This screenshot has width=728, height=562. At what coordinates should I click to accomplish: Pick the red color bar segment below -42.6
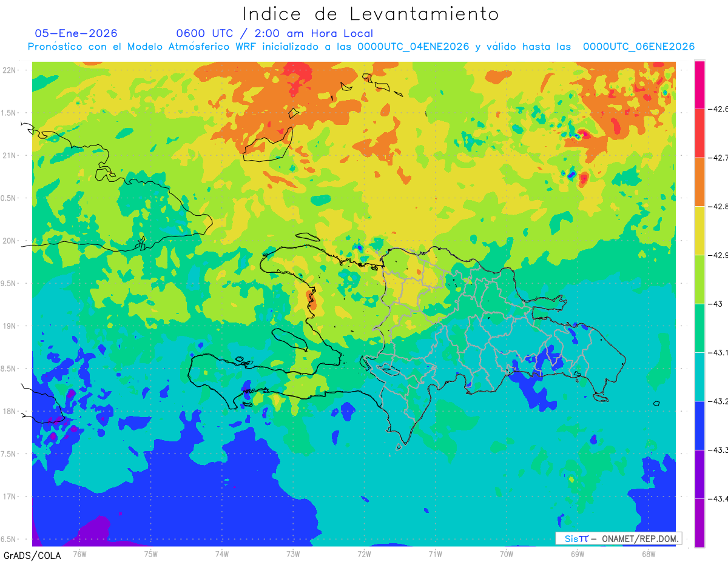tap(699, 133)
